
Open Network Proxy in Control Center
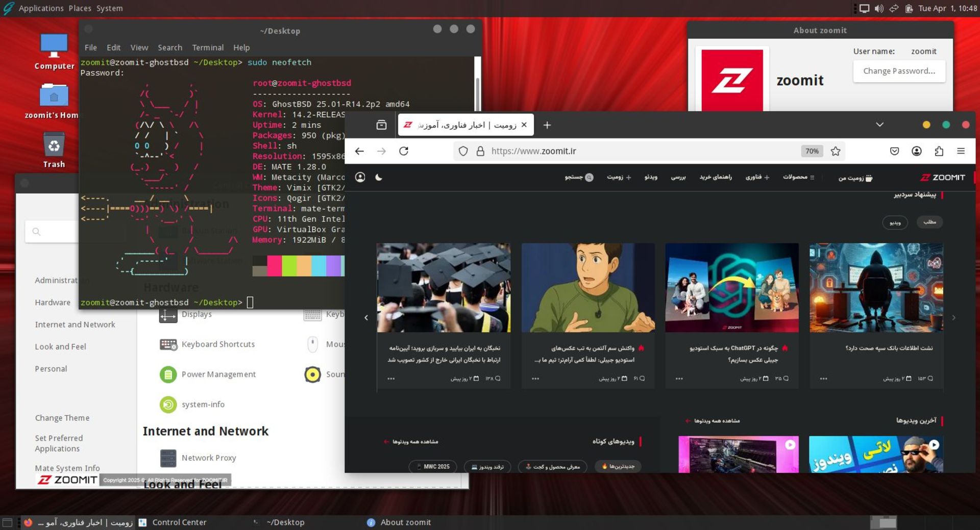[198, 458]
